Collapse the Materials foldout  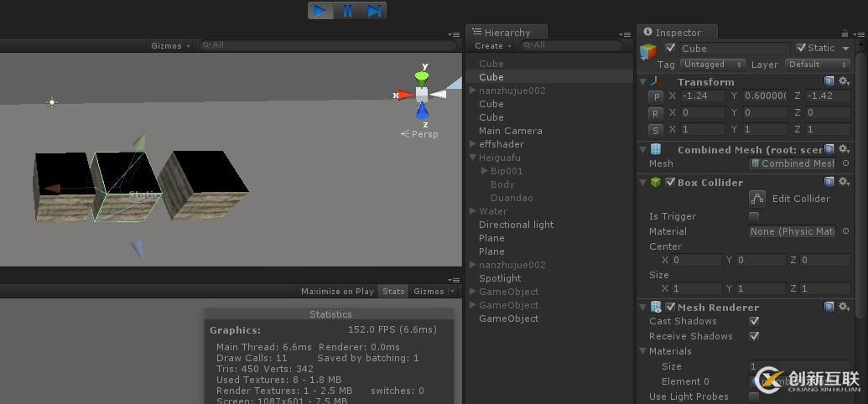(642, 351)
